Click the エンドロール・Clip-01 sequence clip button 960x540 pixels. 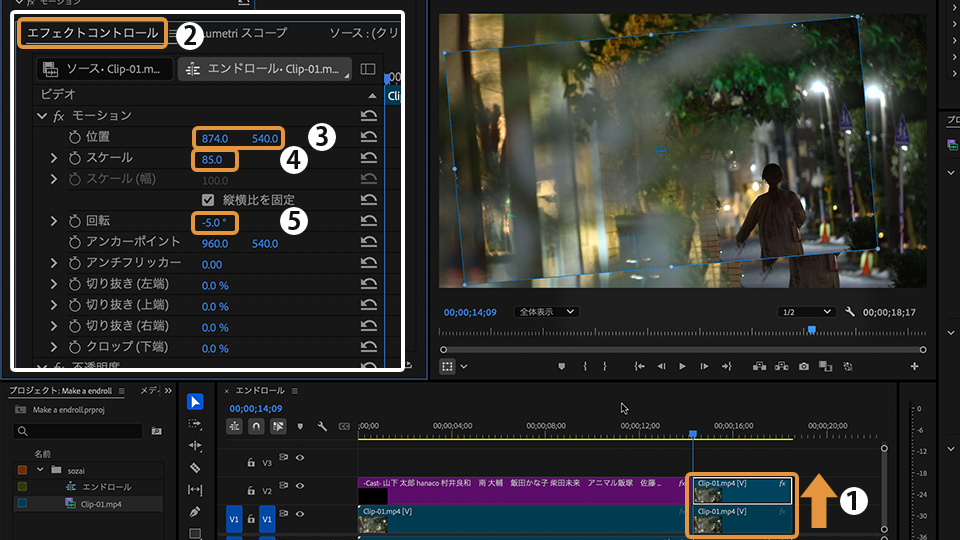[264, 69]
